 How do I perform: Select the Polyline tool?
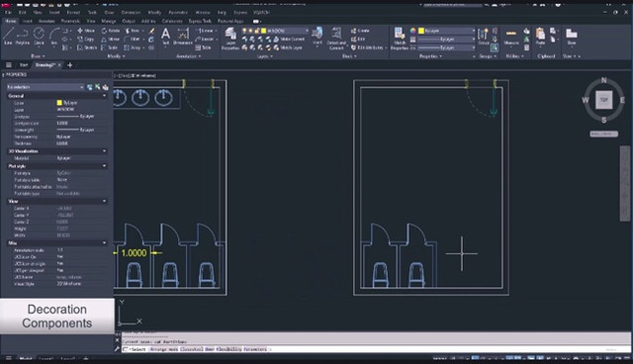tap(23, 36)
